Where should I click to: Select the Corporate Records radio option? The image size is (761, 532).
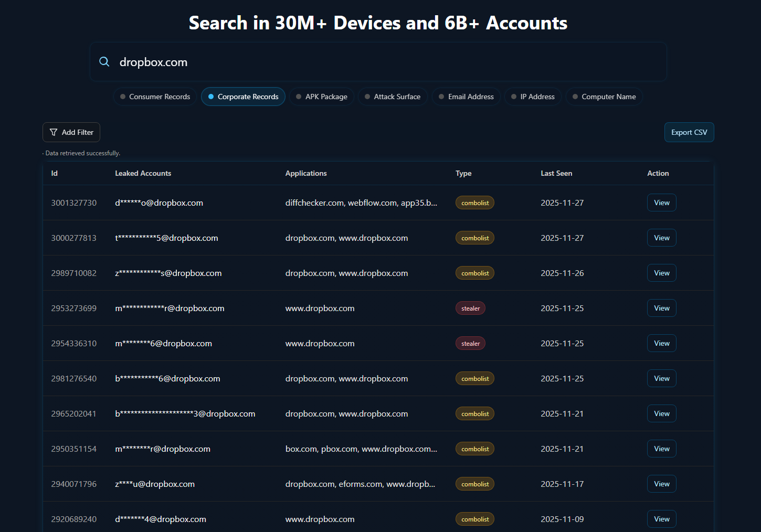click(243, 97)
